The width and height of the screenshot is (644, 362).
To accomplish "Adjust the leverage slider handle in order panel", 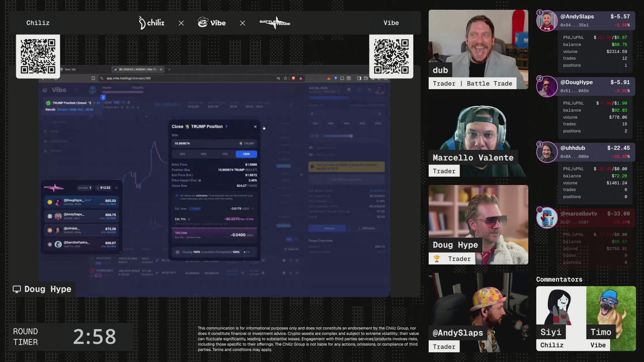I will pos(351,136).
